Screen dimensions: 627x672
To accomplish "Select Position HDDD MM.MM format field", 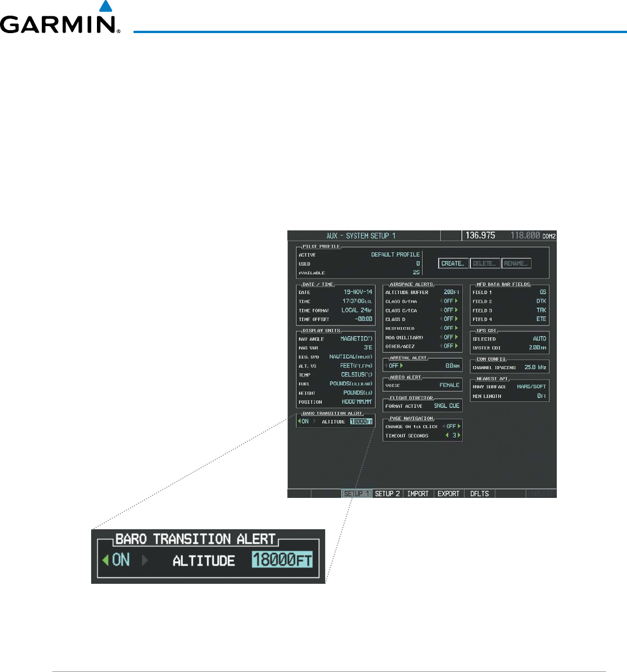I will pos(357,402).
